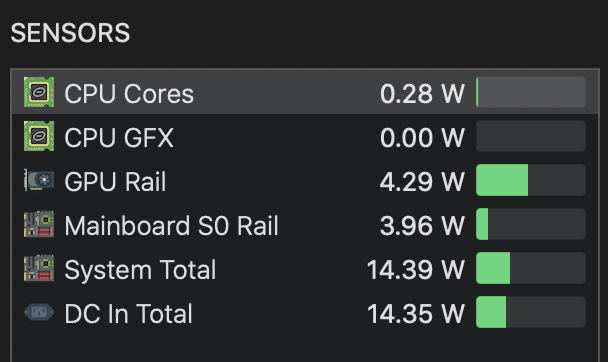Click the System Total usage bar
This screenshot has width=608, height=362.
point(531,268)
